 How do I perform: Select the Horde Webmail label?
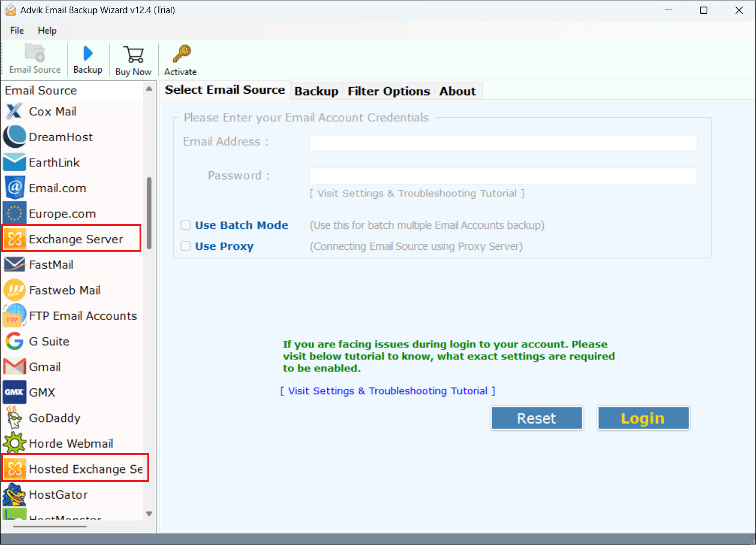coord(71,443)
